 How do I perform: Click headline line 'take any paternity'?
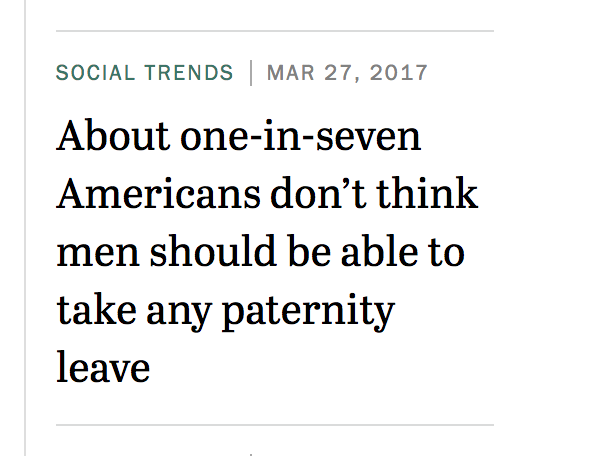pos(225,312)
